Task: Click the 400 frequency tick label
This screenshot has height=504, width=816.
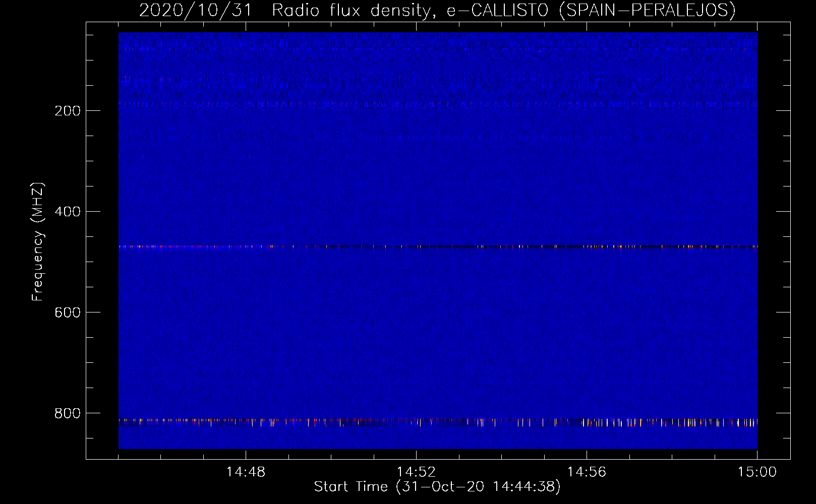Action: tap(68, 212)
